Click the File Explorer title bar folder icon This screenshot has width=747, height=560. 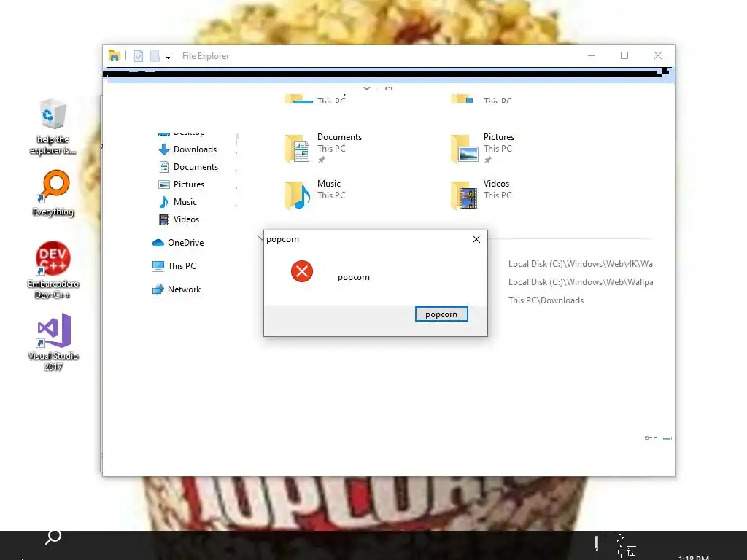[x=115, y=55]
